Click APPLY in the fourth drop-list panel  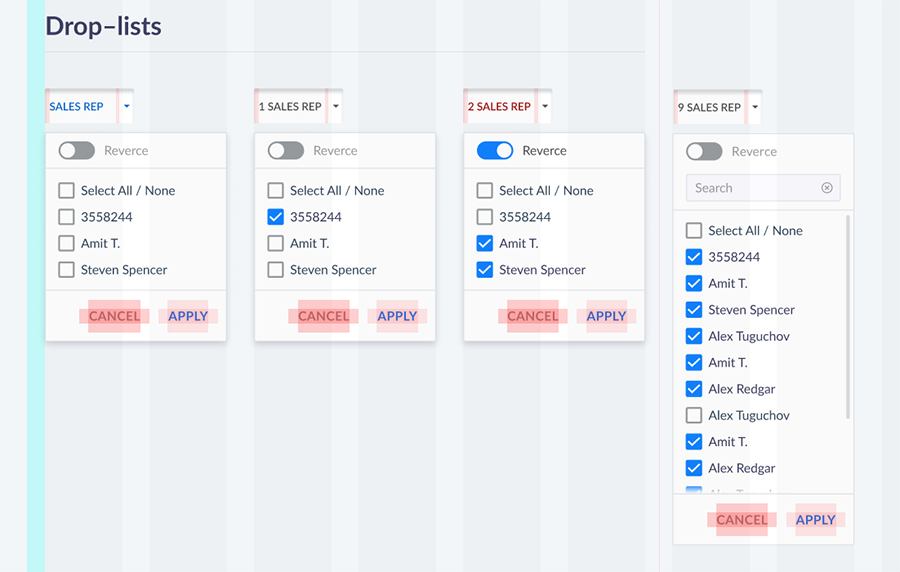pyautogui.click(x=815, y=520)
